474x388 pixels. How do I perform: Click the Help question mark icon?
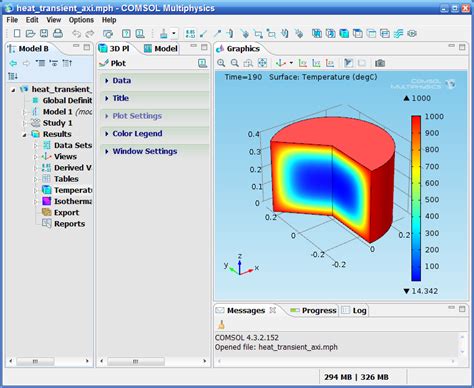point(126,33)
